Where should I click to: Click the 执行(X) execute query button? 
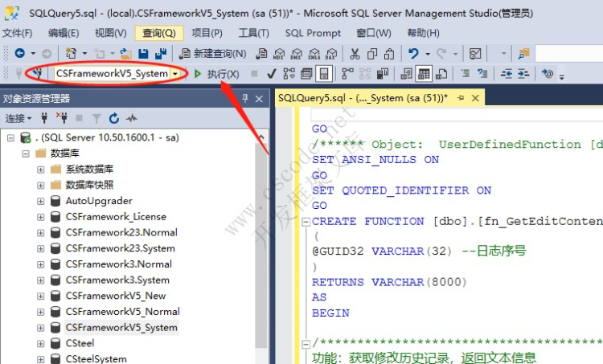[x=216, y=74]
